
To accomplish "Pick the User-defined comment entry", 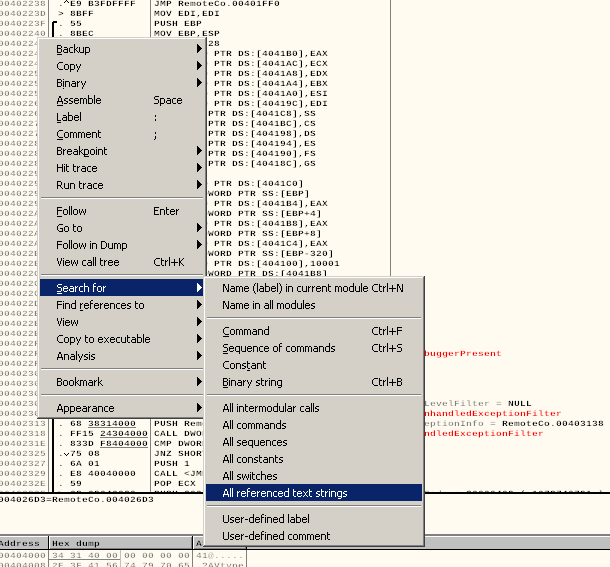I will [x=276, y=536].
